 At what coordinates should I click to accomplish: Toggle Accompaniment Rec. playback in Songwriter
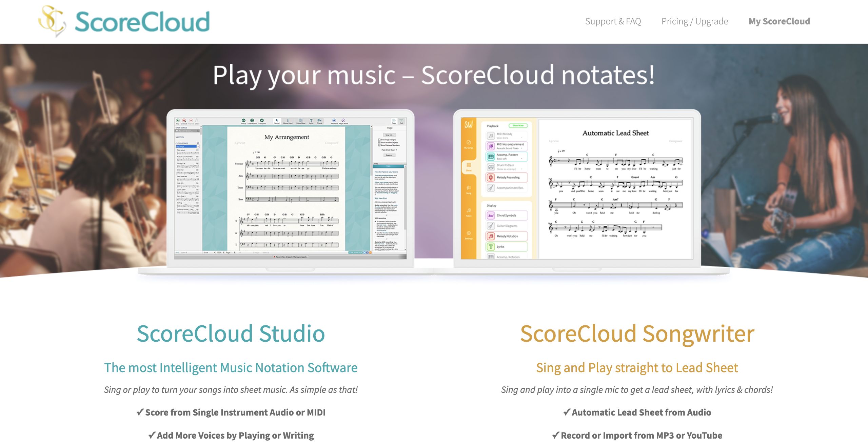[x=507, y=188]
